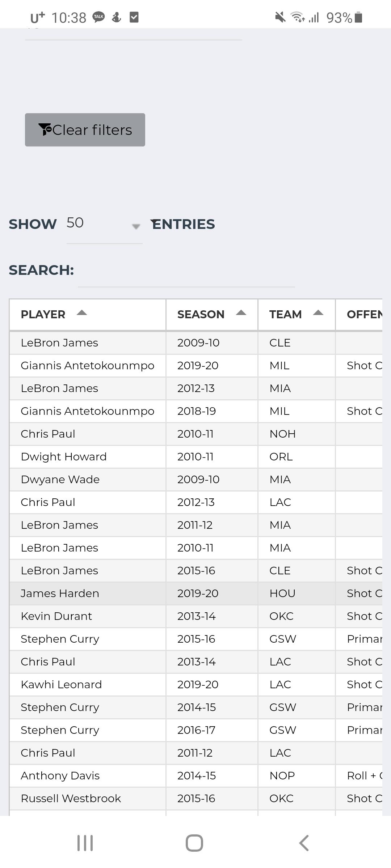Select the PLAYER column header
This screenshot has width=391, height=868.
(x=43, y=315)
